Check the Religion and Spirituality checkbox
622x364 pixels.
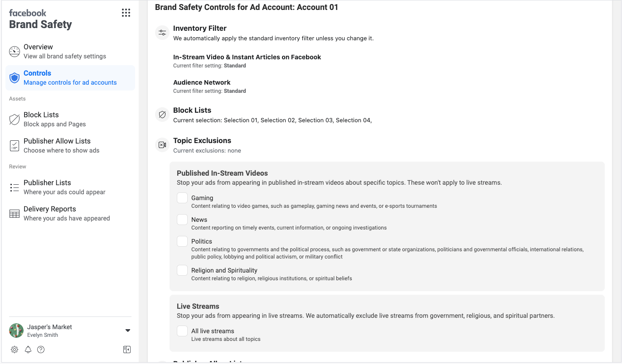point(182,270)
